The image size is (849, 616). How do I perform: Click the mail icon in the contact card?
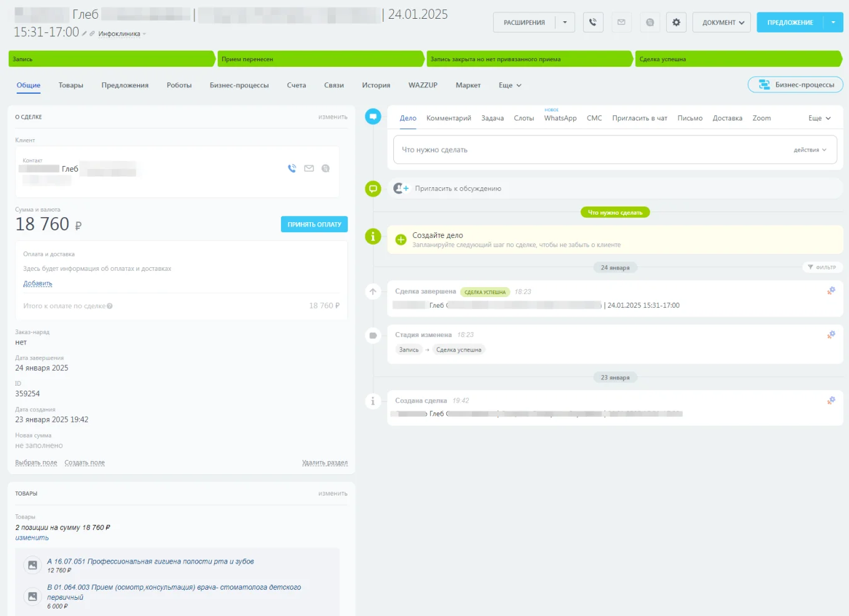click(309, 169)
